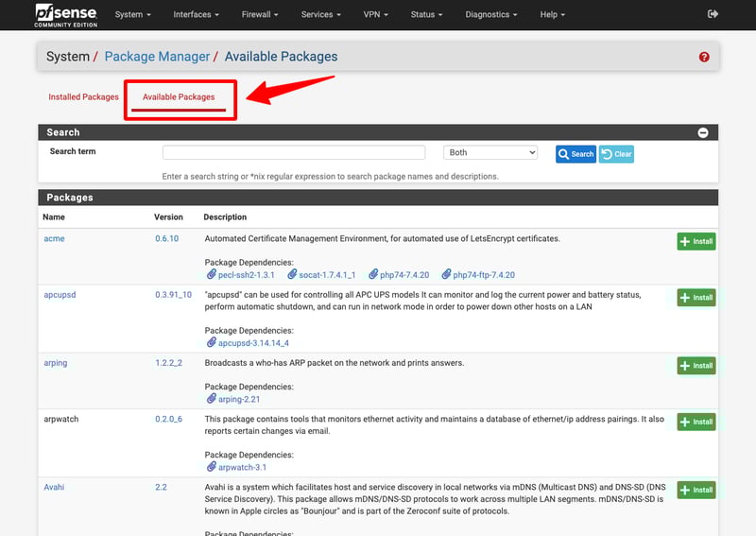
Task: Click the blue Search button
Action: pos(576,154)
